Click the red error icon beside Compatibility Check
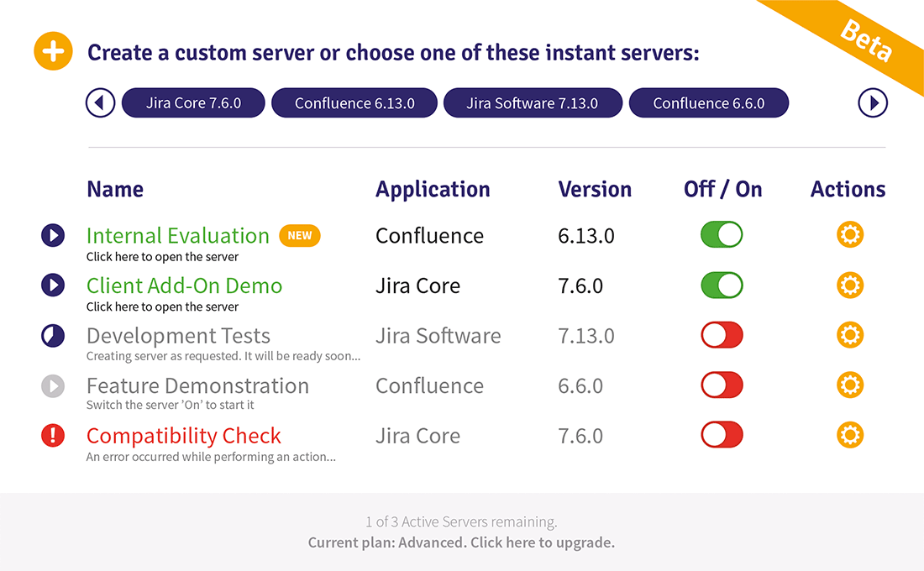924x571 pixels. [x=53, y=436]
